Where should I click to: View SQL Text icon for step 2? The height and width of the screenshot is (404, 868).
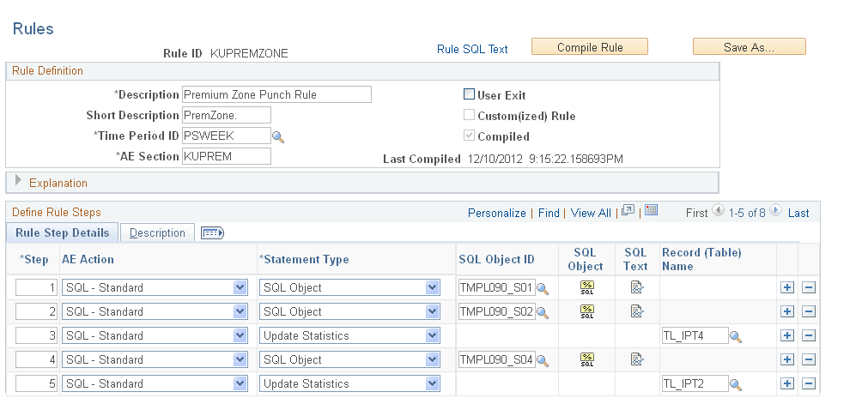point(636,311)
